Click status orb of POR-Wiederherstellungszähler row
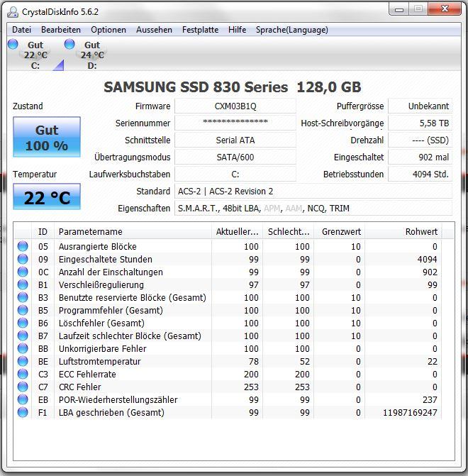 pos(23,399)
